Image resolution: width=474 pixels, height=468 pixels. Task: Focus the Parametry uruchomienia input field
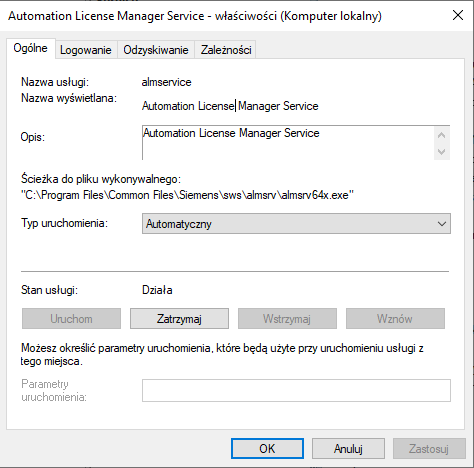click(296, 390)
